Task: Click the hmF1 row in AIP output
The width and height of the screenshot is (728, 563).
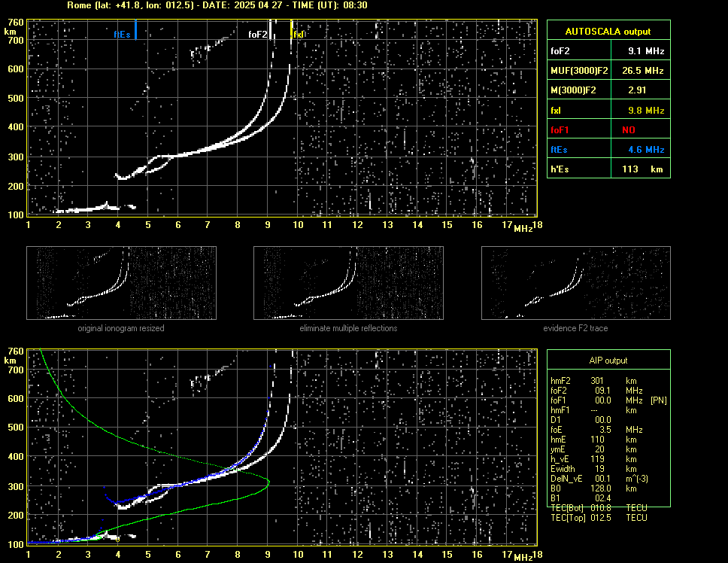Action: pyautogui.click(x=593, y=410)
